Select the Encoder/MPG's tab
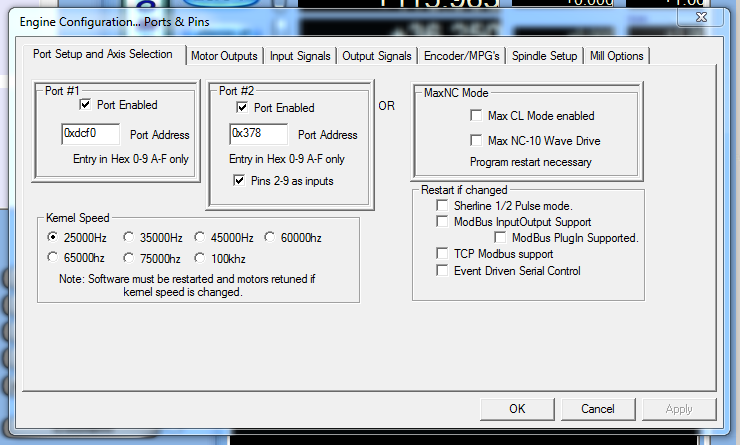The width and height of the screenshot is (740, 445). coord(462,56)
